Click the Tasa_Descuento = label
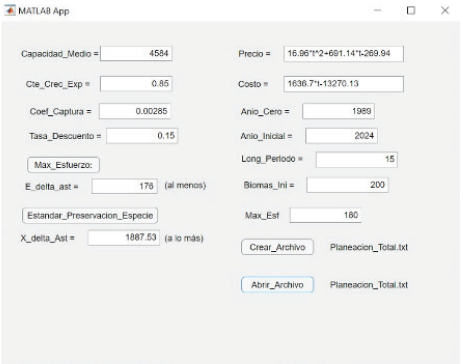This screenshot has width=463, height=364. 65,136
